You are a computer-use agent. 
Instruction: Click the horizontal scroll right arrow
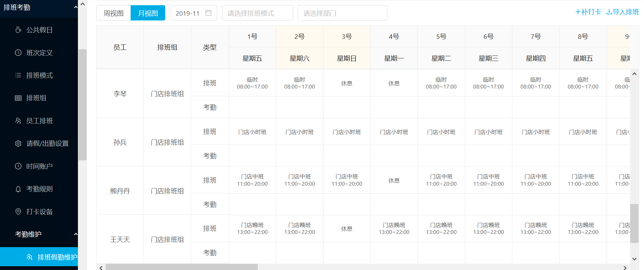(x=625, y=268)
